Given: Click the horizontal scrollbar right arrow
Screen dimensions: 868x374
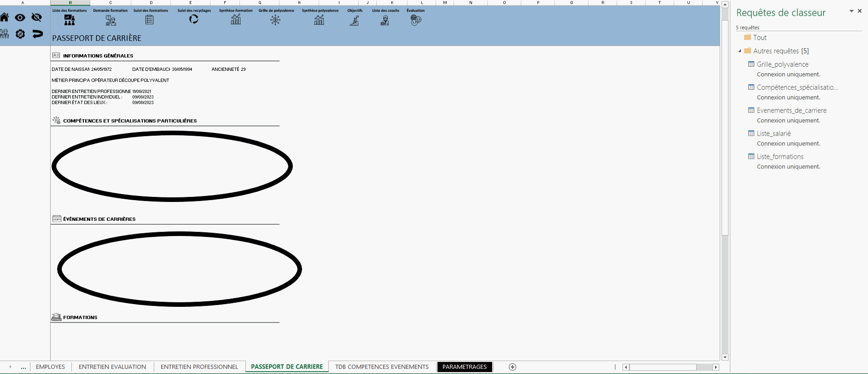Looking at the screenshot, I should [x=716, y=367].
